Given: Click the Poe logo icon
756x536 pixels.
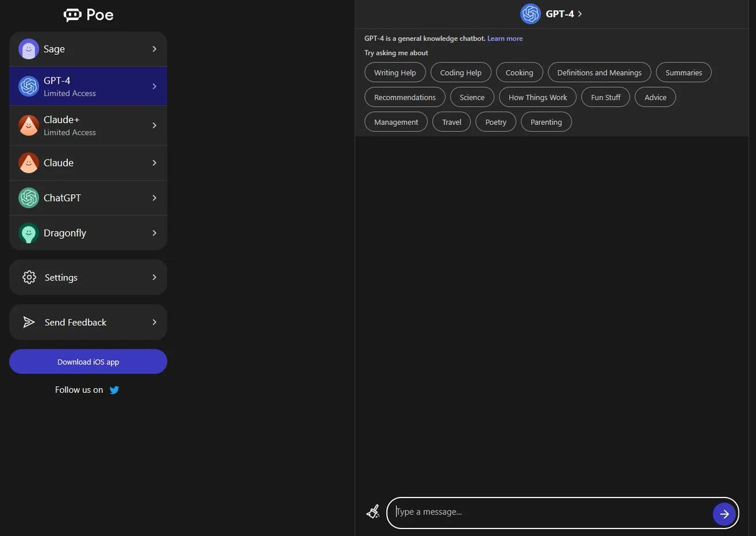Looking at the screenshot, I should click(73, 15).
